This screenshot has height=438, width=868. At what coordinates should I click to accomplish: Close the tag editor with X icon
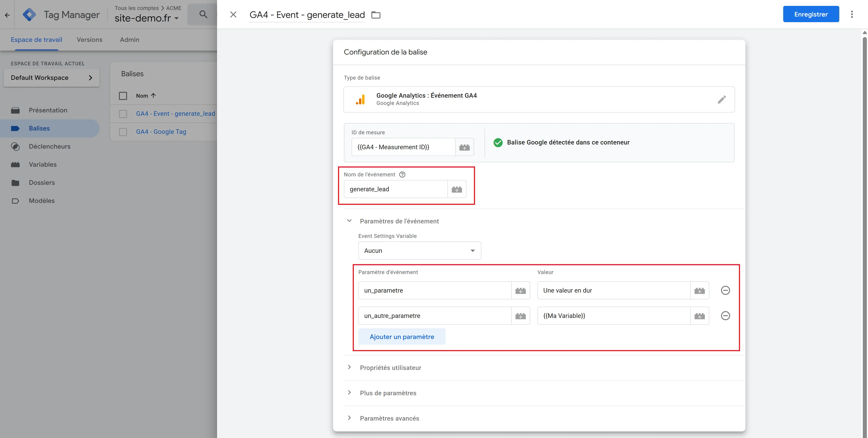click(233, 14)
